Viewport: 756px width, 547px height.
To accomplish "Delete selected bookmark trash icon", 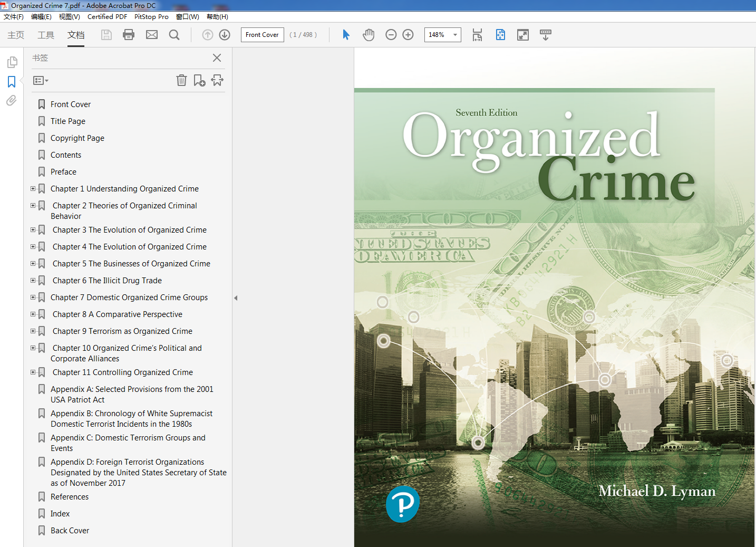I will click(x=181, y=80).
